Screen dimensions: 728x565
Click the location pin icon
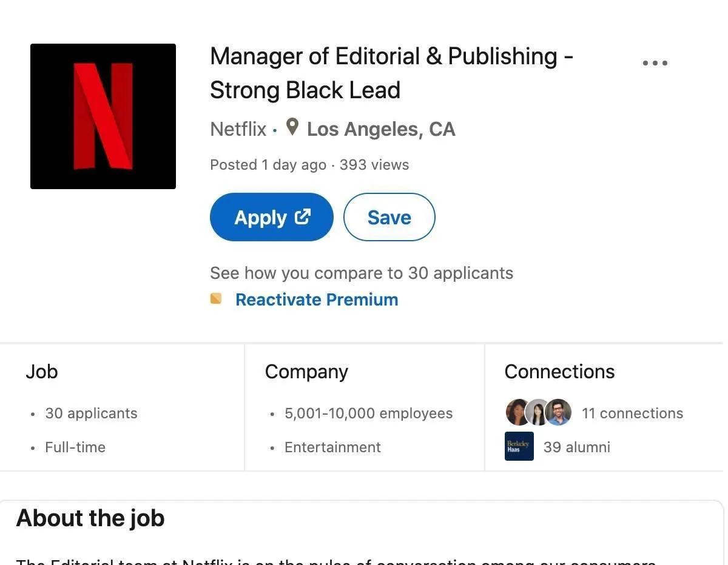(292, 127)
